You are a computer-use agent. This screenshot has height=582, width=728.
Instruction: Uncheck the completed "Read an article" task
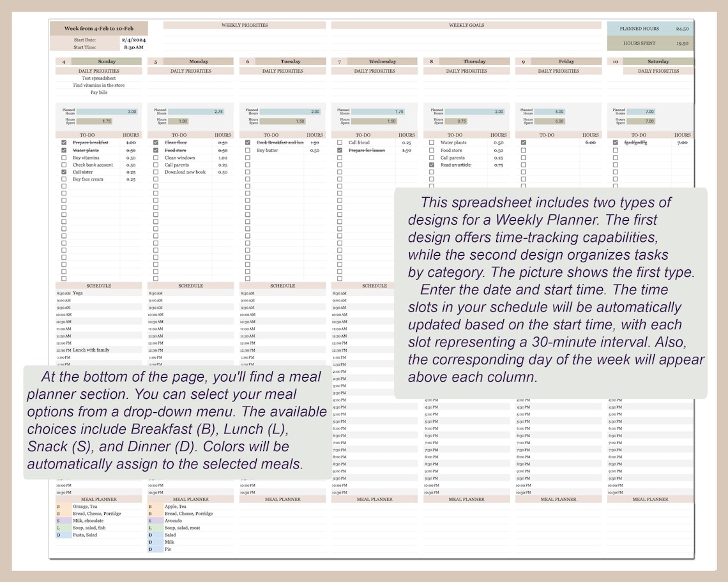tap(431, 165)
